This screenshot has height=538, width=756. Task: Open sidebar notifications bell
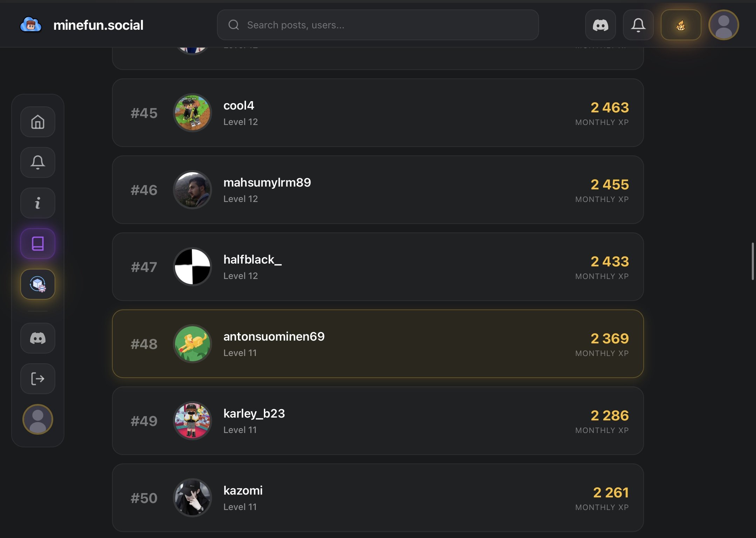pyautogui.click(x=38, y=162)
